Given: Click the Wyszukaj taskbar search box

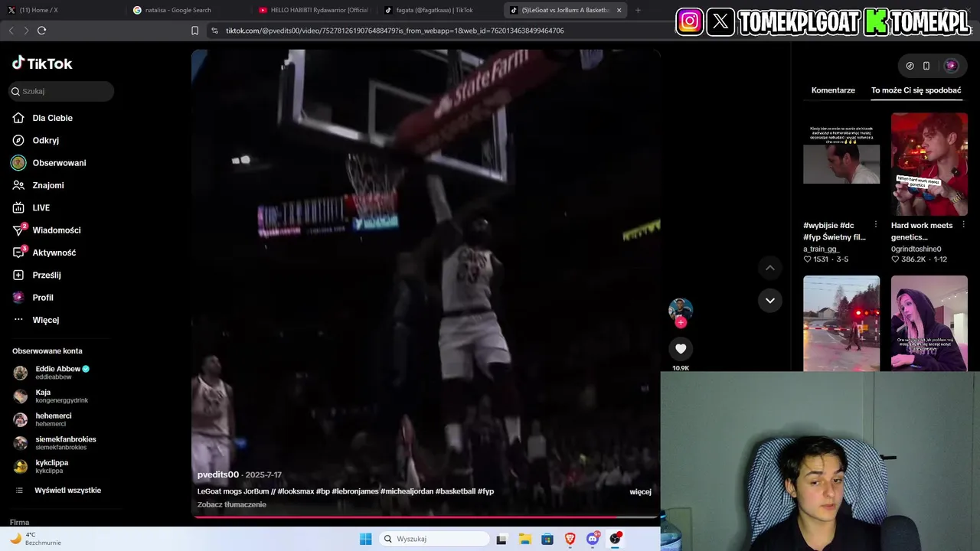Looking at the screenshot, I should click(435, 539).
